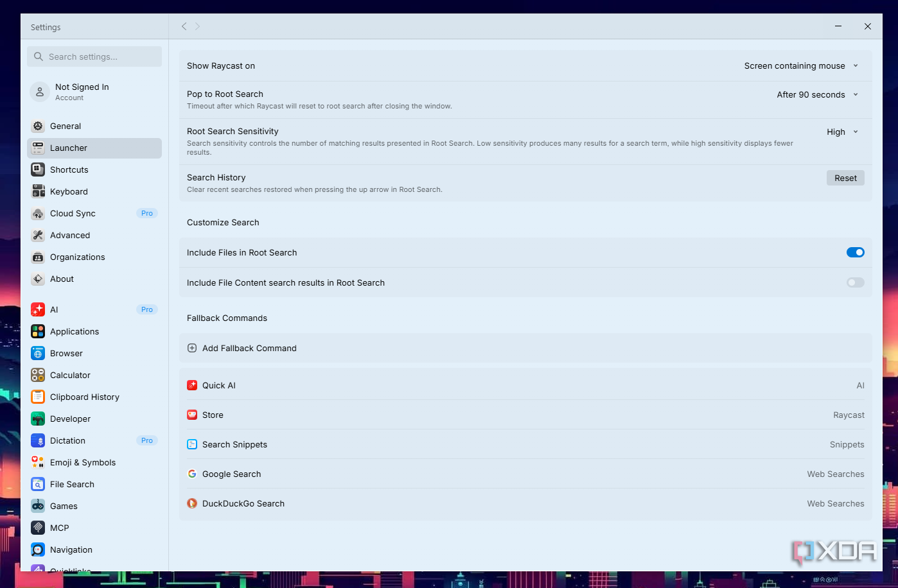This screenshot has height=588, width=898.
Task: Click the Applications grid icon
Action: [38, 332]
